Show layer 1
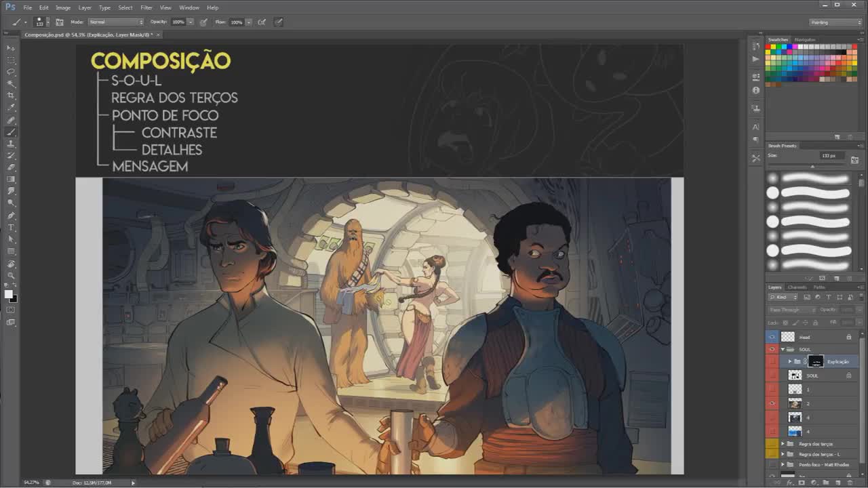 772,389
